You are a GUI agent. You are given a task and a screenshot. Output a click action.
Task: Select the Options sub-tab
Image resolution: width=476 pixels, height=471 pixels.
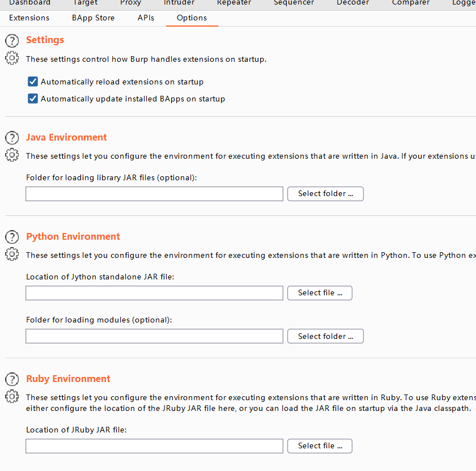point(192,18)
